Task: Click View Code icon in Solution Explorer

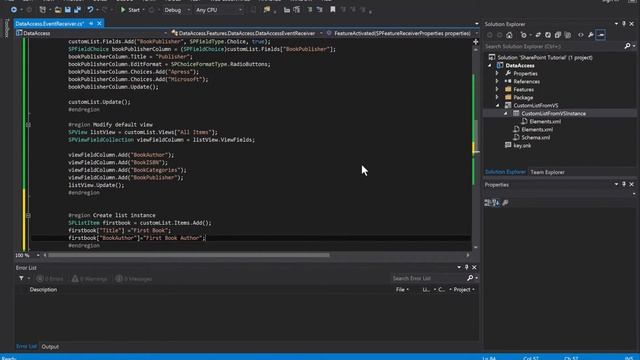Action: [x=580, y=35]
